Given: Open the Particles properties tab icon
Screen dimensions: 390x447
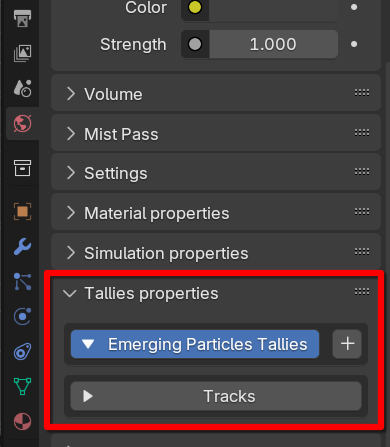Looking at the screenshot, I should coord(22,282).
